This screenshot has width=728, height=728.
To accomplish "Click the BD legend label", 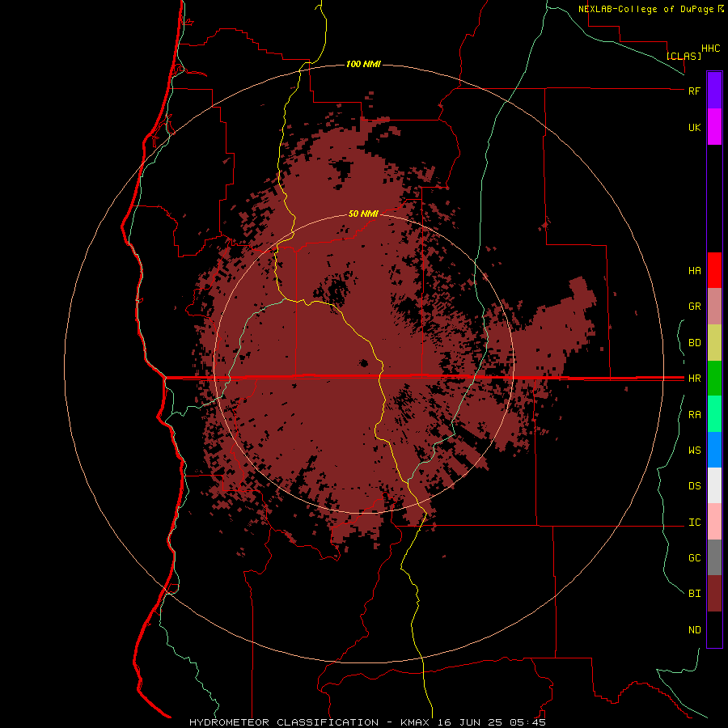I will coord(694,343).
